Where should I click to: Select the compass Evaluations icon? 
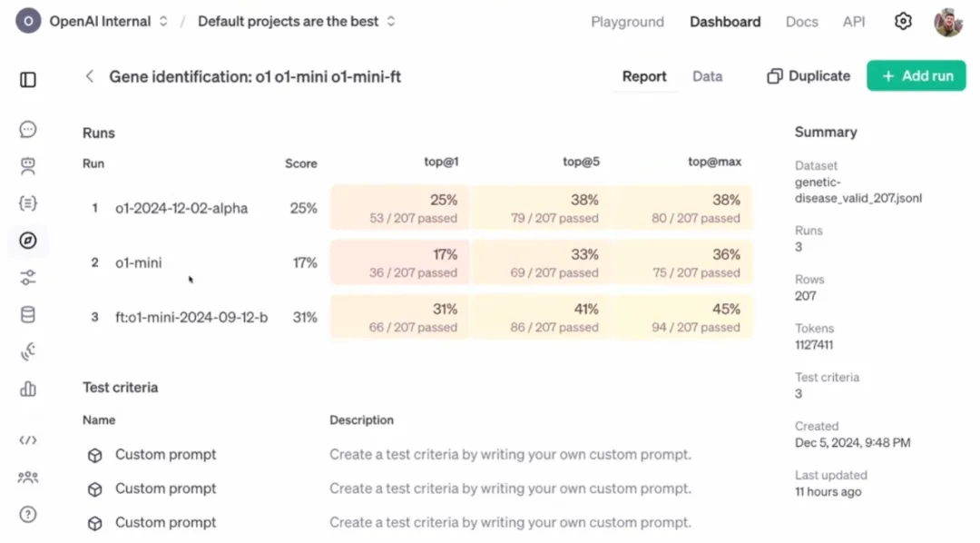click(28, 241)
